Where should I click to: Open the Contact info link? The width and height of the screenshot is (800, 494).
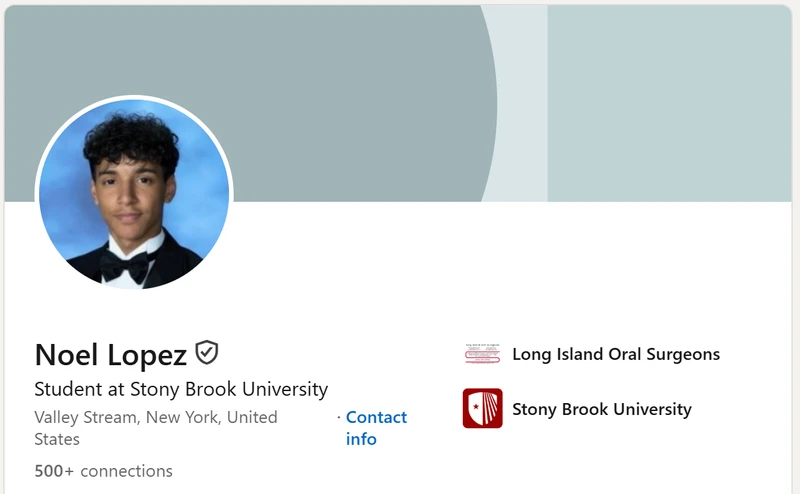377,428
